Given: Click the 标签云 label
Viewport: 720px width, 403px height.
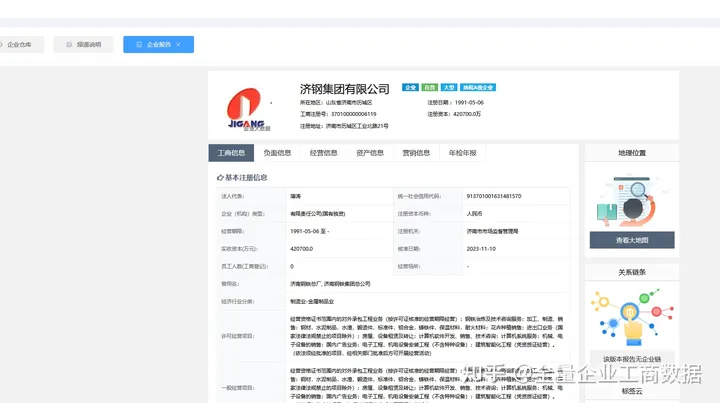Looking at the screenshot, I should 632,392.
